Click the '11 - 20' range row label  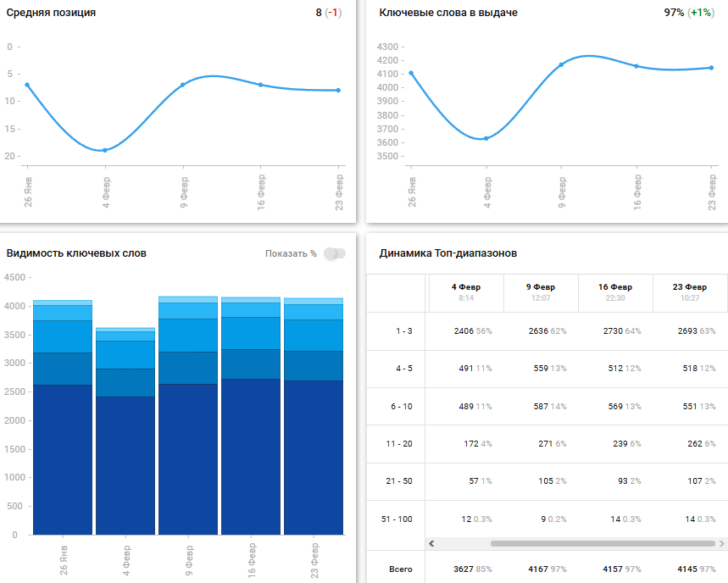(399, 444)
